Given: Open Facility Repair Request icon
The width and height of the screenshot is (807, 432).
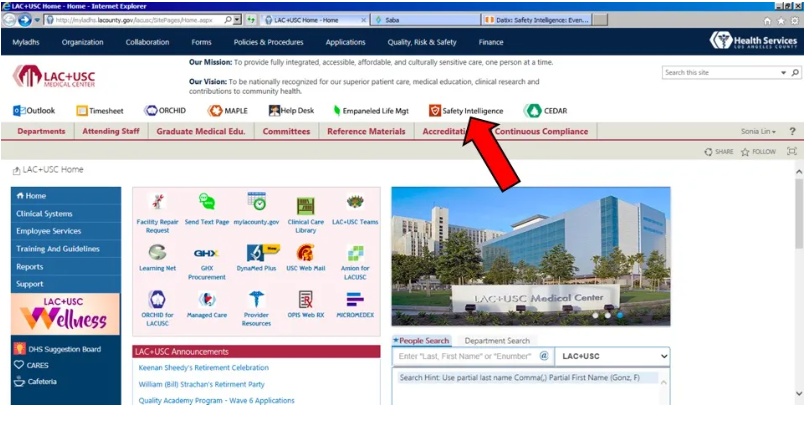Looking at the screenshot, I should pos(157,201).
